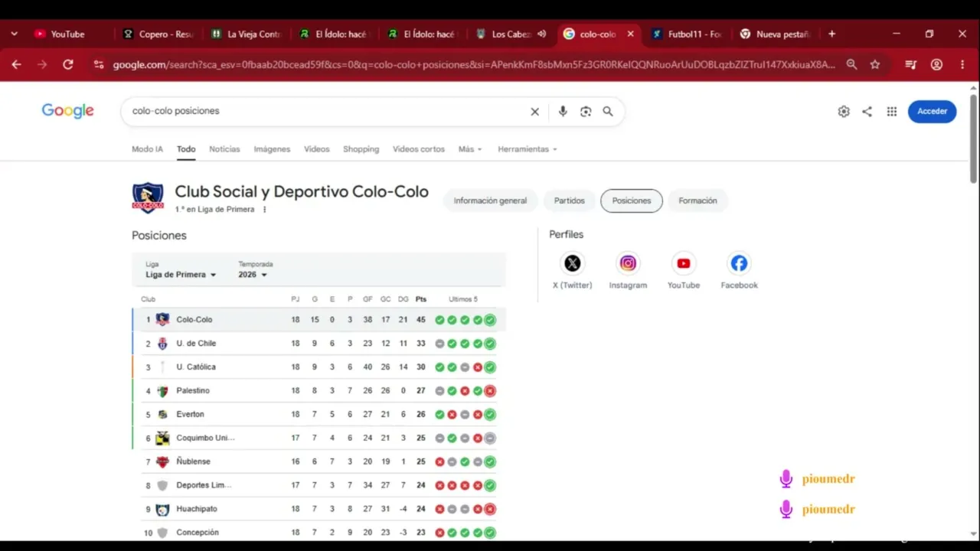Click the page vertical scrollbar

pos(973,138)
